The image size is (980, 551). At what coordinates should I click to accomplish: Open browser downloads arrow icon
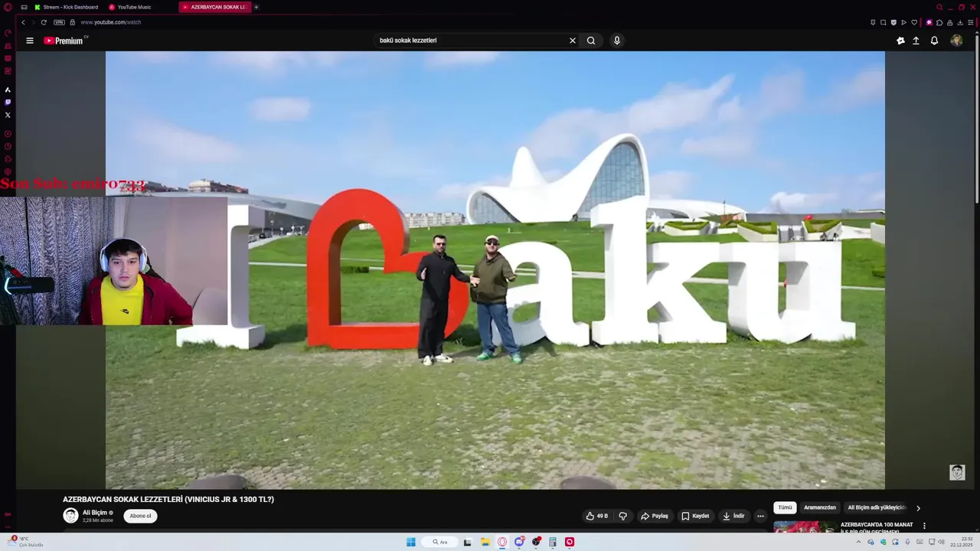960,22
